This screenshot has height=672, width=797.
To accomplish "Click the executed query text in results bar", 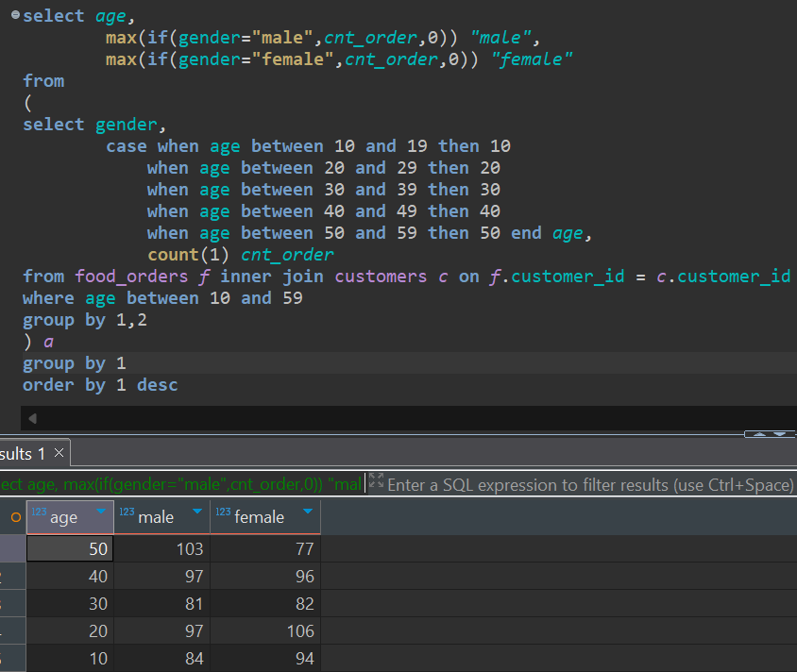I will (181, 484).
